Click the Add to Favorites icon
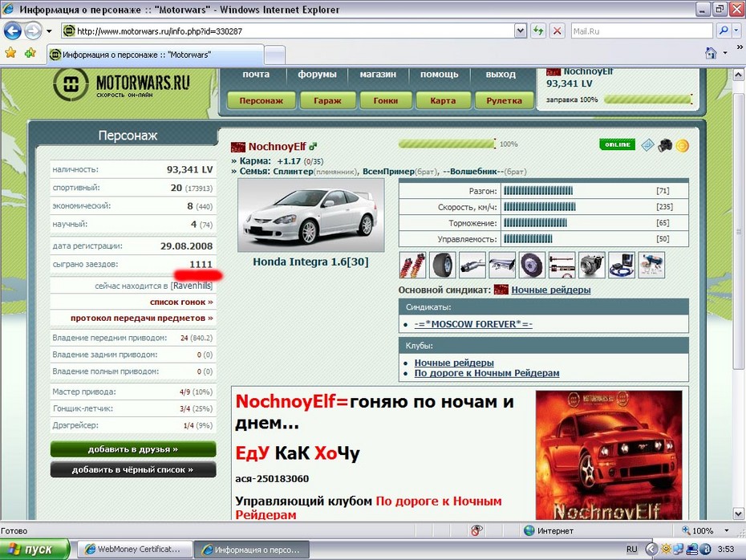746x560 pixels. [x=30, y=53]
